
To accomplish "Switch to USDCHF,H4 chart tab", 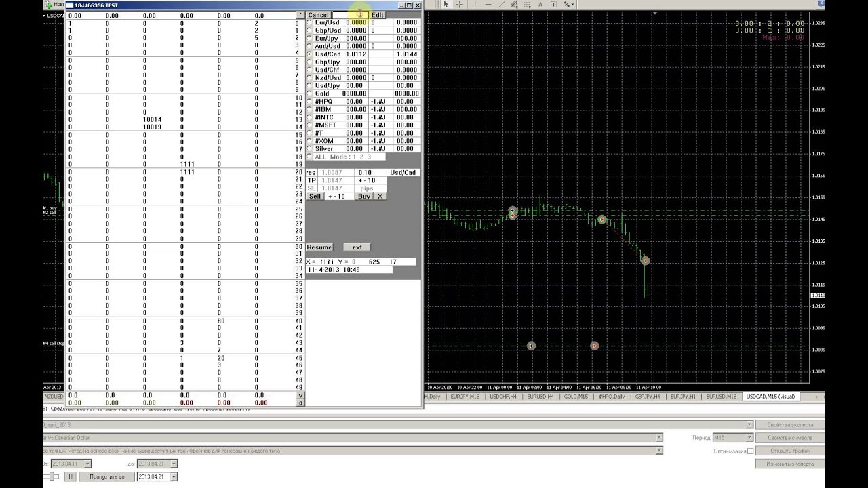I will pyautogui.click(x=503, y=396).
